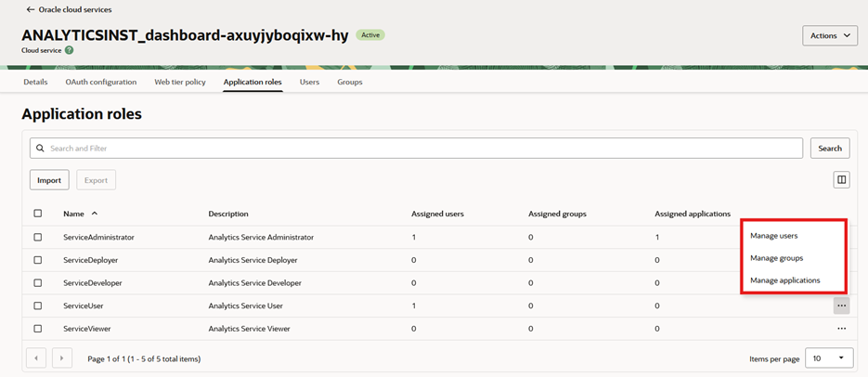This screenshot has height=377, width=868.
Task: Toggle the select-all header checkbox
Action: (x=38, y=214)
